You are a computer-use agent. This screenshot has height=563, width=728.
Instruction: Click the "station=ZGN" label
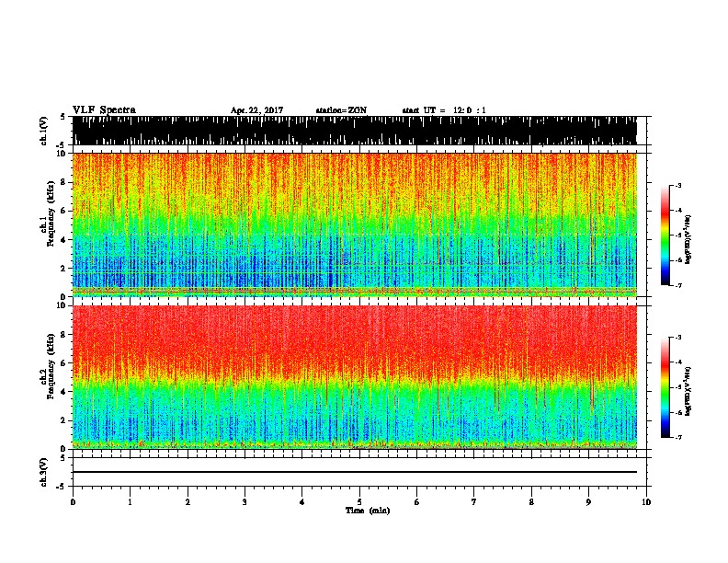coord(341,110)
